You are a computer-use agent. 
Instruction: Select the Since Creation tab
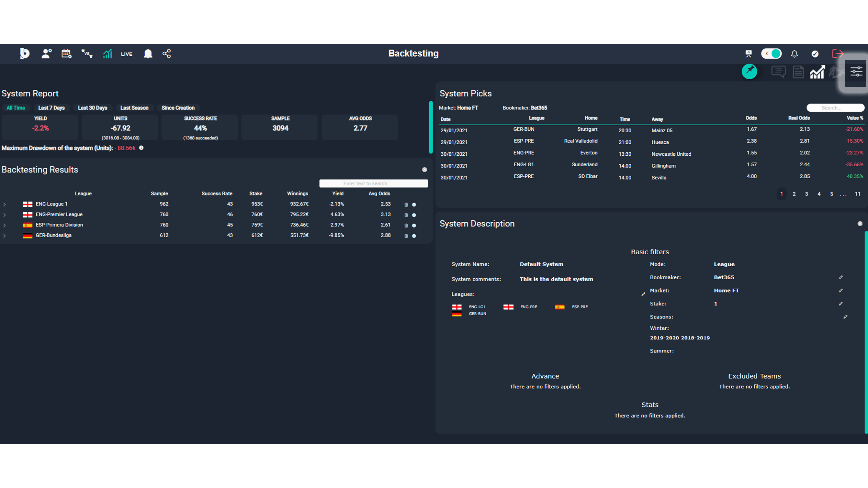pos(178,108)
